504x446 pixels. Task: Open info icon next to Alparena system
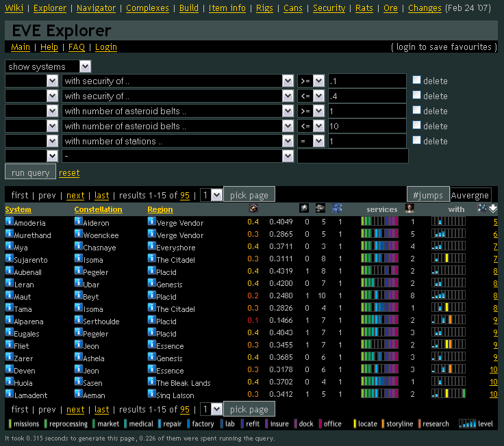tap(10, 320)
